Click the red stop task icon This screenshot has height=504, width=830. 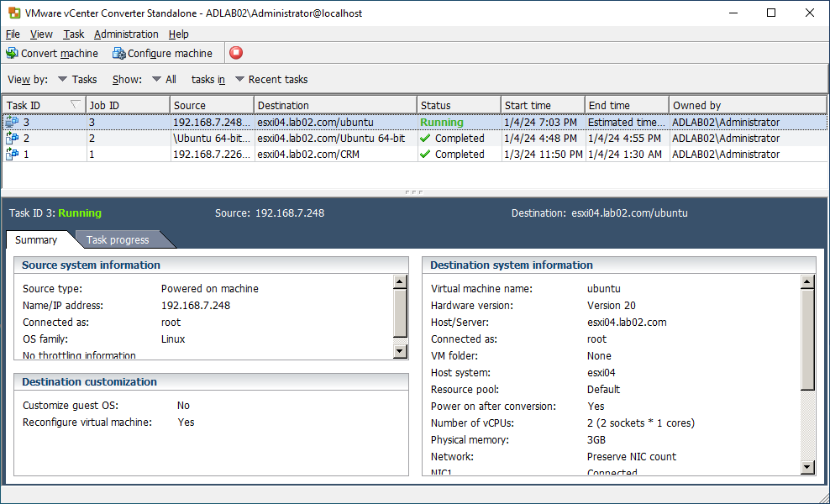tap(236, 53)
